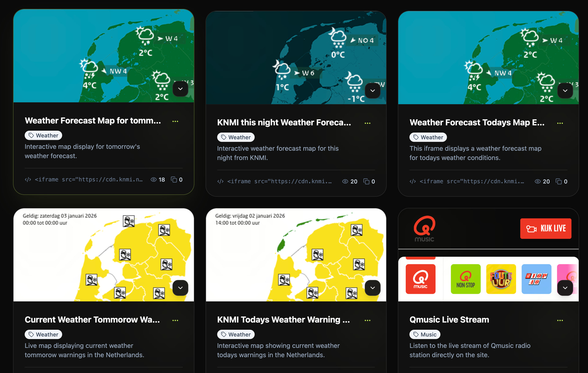The image size is (588, 373).
Task: Open three-dot menu on Weather Forecast Map for tomorrow card
Action: [175, 121]
